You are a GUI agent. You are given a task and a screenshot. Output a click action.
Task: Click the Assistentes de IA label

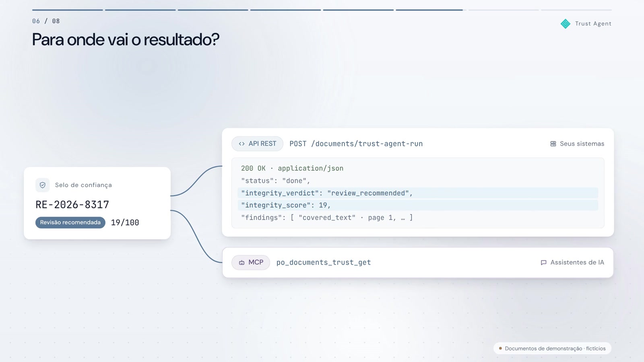[577, 263]
